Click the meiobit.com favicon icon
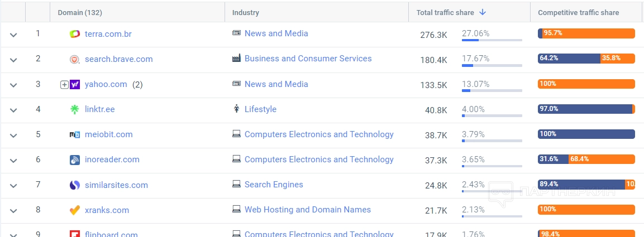The image size is (644, 237). pyautogui.click(x=75, y=134)
